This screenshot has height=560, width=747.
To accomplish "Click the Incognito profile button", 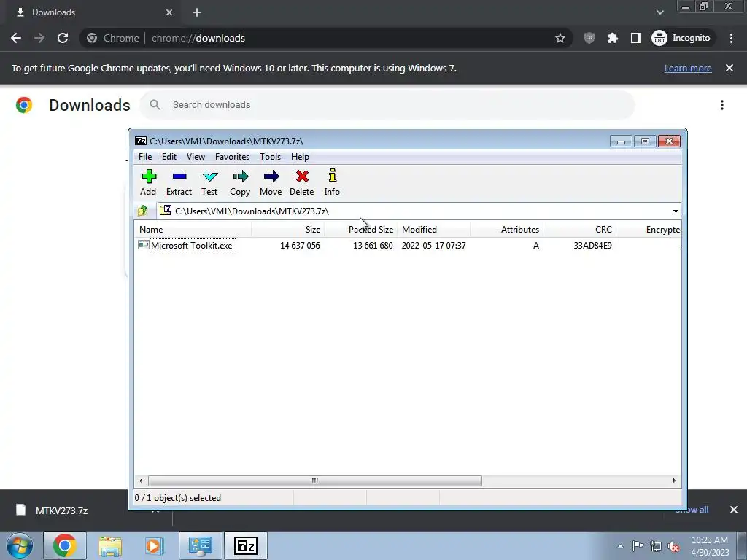I will point(681,38).
